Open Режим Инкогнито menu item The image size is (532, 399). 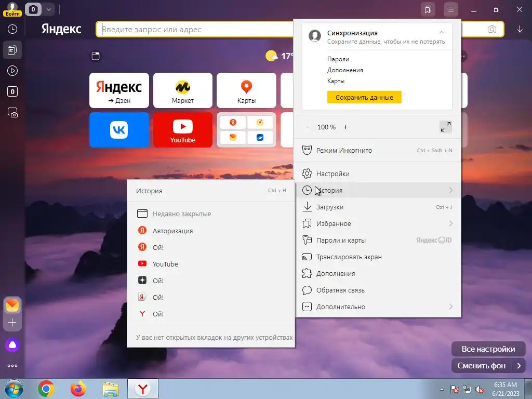pyautogui.click(x=378, y=150)
